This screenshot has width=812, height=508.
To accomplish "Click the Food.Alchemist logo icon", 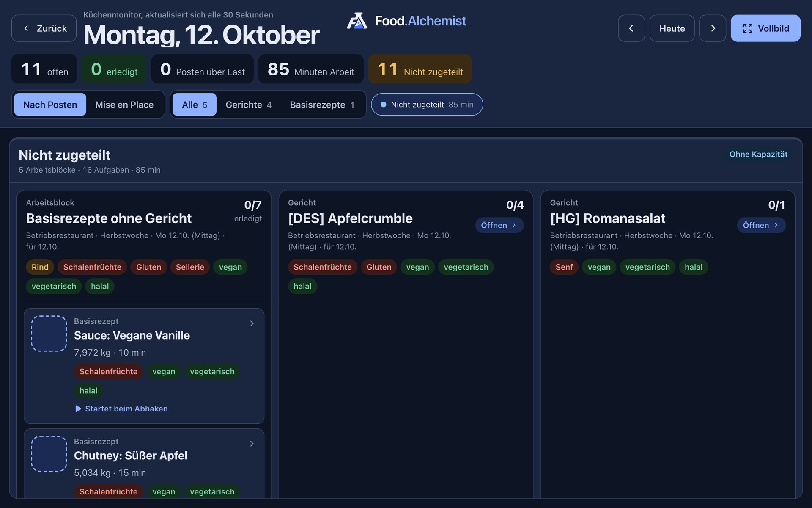I will click(357, 21).
